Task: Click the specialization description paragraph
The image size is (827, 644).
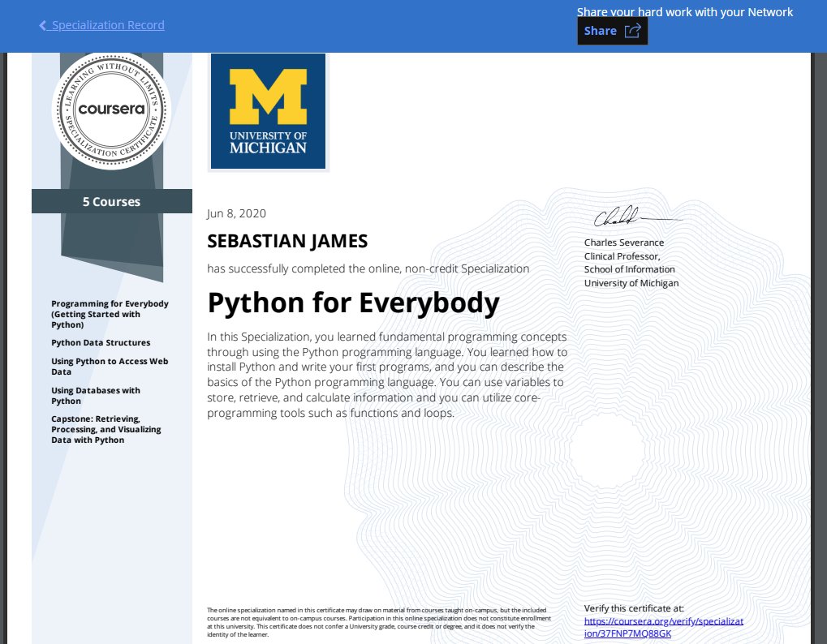Action: (387, 375)
